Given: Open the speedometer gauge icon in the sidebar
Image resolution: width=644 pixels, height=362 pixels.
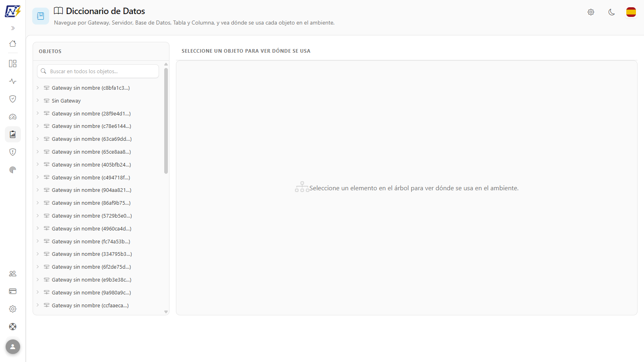Looking at the screenshot, I should [13, 117].
